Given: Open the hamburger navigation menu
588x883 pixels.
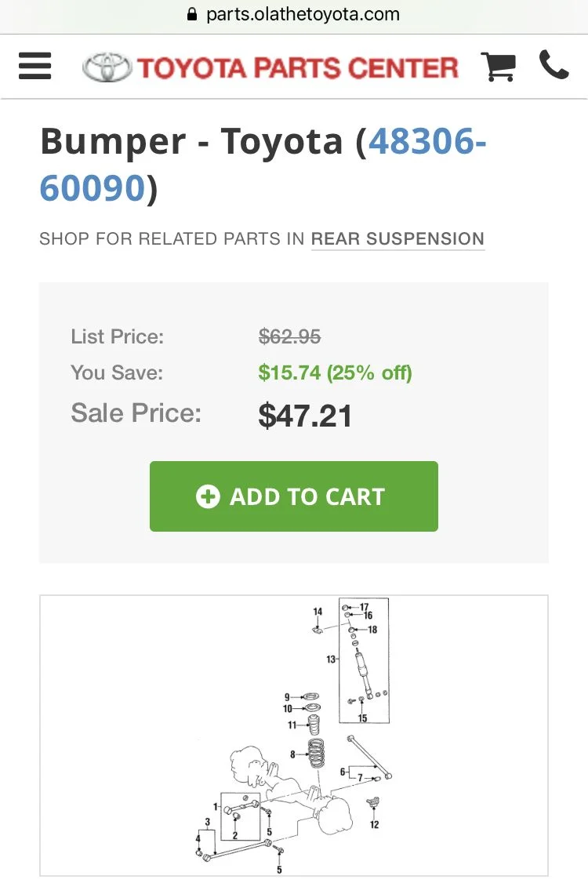Looking at the screenshot, I should [35, 66].
